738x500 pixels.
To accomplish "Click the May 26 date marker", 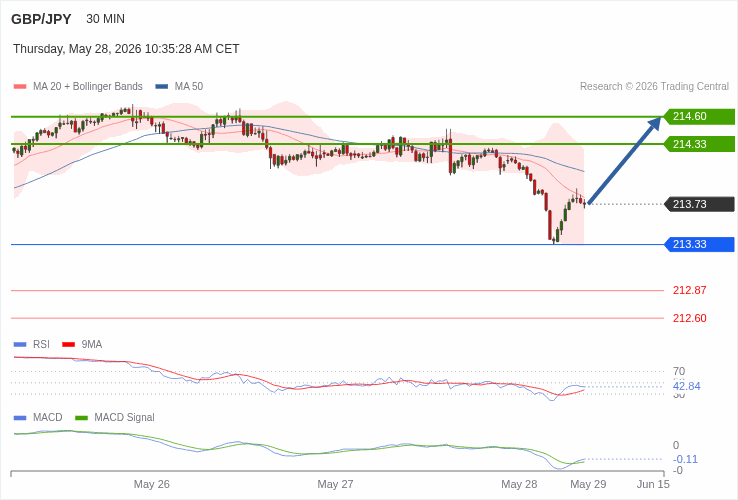I will pos(152,484).
